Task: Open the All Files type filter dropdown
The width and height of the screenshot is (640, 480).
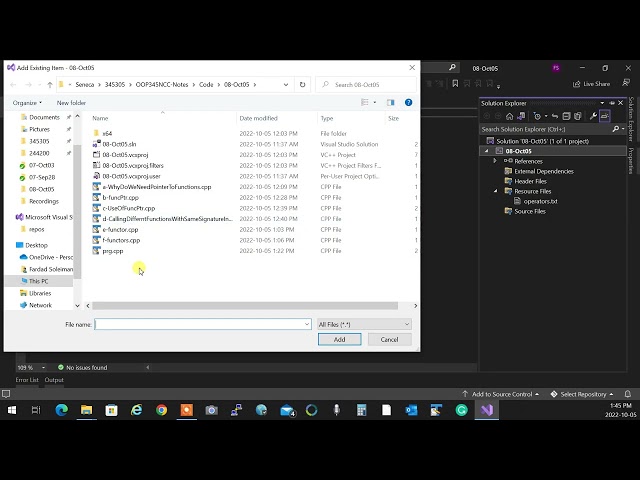Action: pyautogui.click(x=364, y=324)
